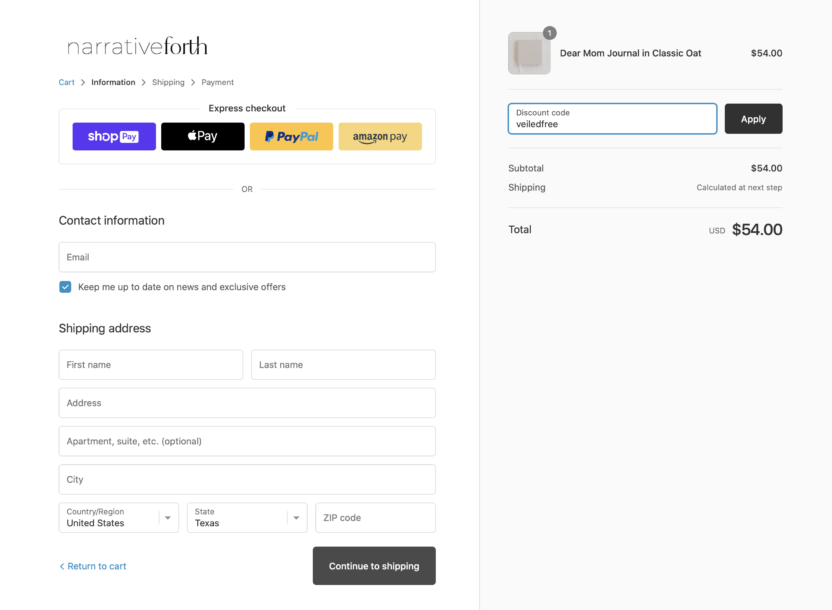Open the narrativeforth logo homepage
The width and height of the screenshot is (832, 610).
pyautogui.click(x=137, y=46)
